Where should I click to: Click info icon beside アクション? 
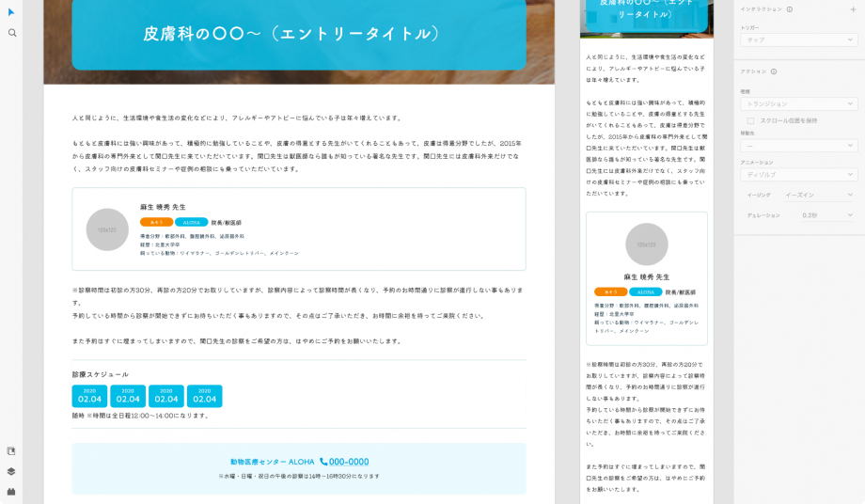pyautogui.click(x=773, y=71)
